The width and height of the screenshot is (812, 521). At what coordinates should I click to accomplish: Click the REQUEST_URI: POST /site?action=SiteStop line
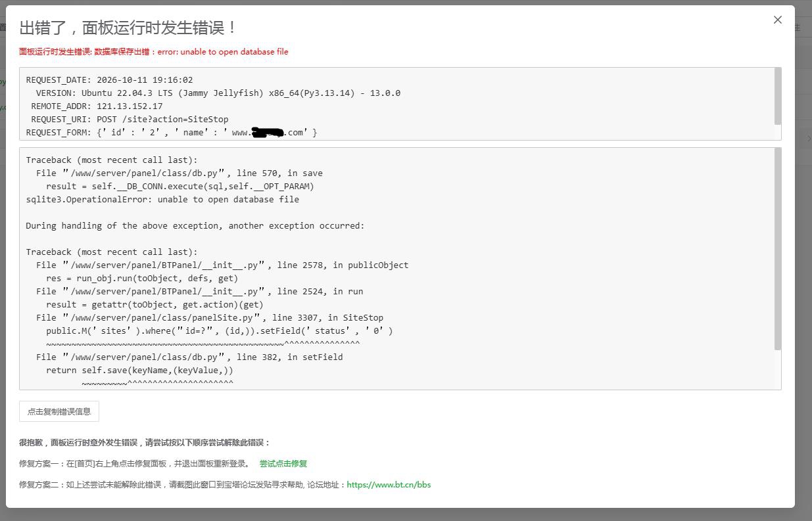tap(130, 119)
